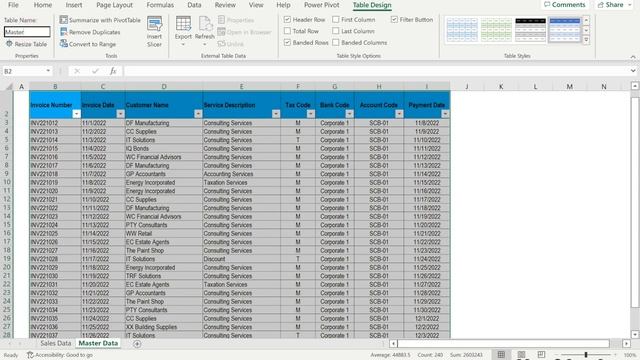640x360 pixels.
Task: Open the Invoice Number filter dropdown
Action: pyautogui.click(x=76, y=114)
